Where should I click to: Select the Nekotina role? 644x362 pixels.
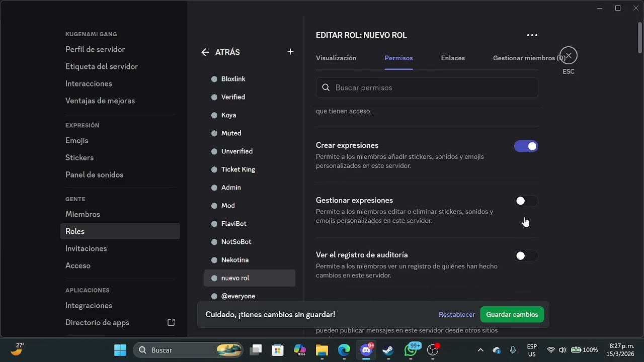click(250, 260)
